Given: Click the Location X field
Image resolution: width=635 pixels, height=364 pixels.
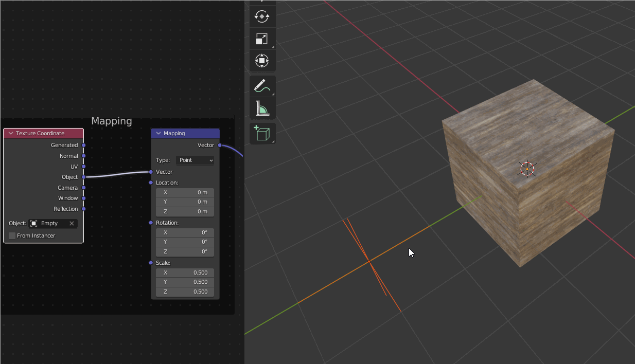Looking at the screenshot, I should tap(185, 192).
